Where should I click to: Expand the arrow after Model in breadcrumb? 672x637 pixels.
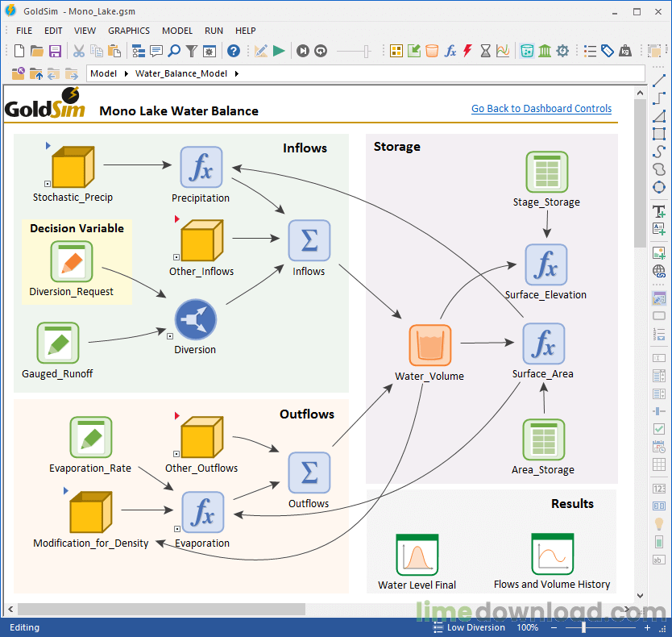coord(127,73)
